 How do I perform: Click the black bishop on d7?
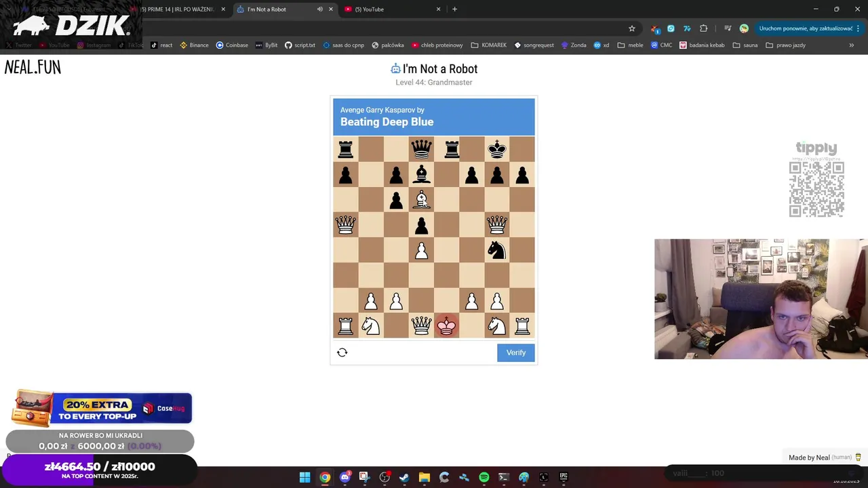pyautogui.click(x=421, y=174)
